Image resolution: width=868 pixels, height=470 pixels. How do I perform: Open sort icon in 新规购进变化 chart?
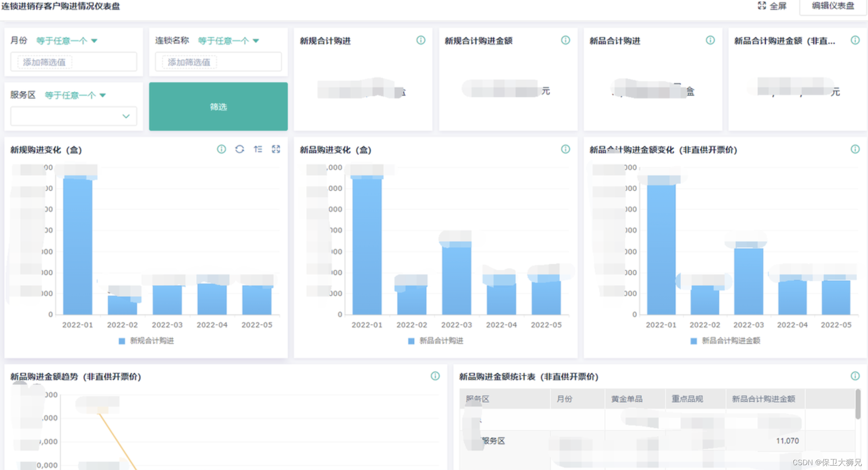258,150
